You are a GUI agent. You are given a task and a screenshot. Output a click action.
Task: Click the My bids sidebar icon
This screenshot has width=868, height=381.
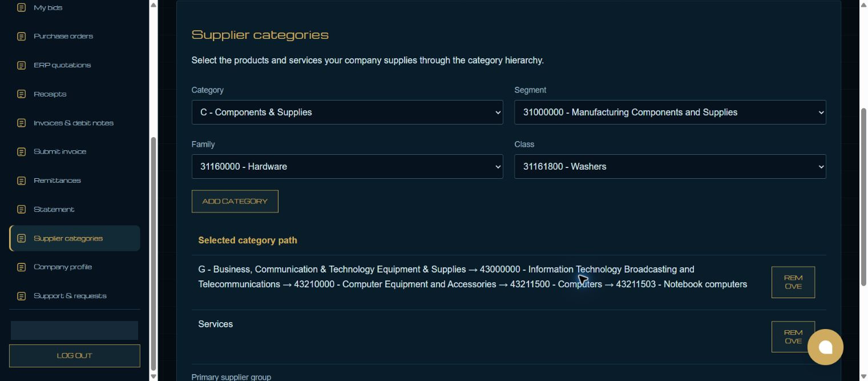(x=21, y=7)
